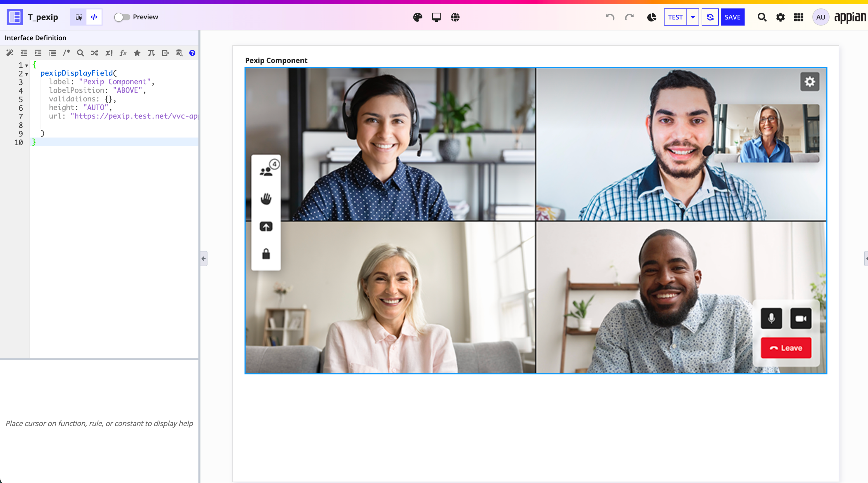Image resolution: width=868 pixels, height=483 pixels.
Task: Click the SAVE button
Action: coord(733,17)
